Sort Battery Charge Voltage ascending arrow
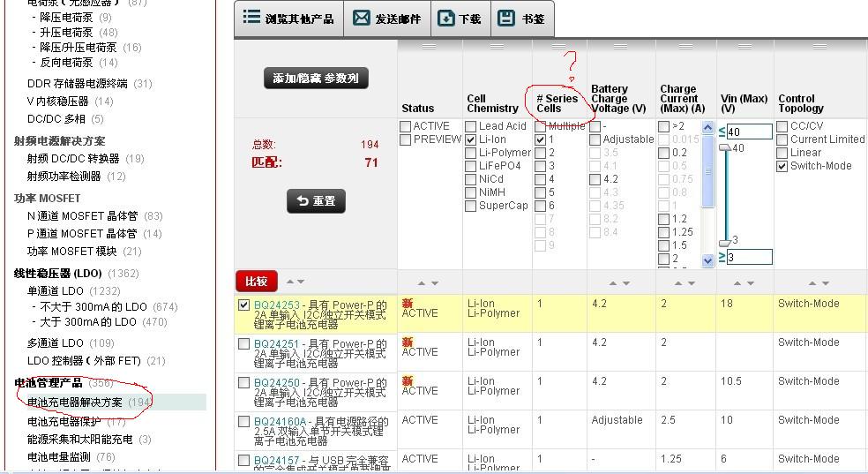 (x=613, y=283)
